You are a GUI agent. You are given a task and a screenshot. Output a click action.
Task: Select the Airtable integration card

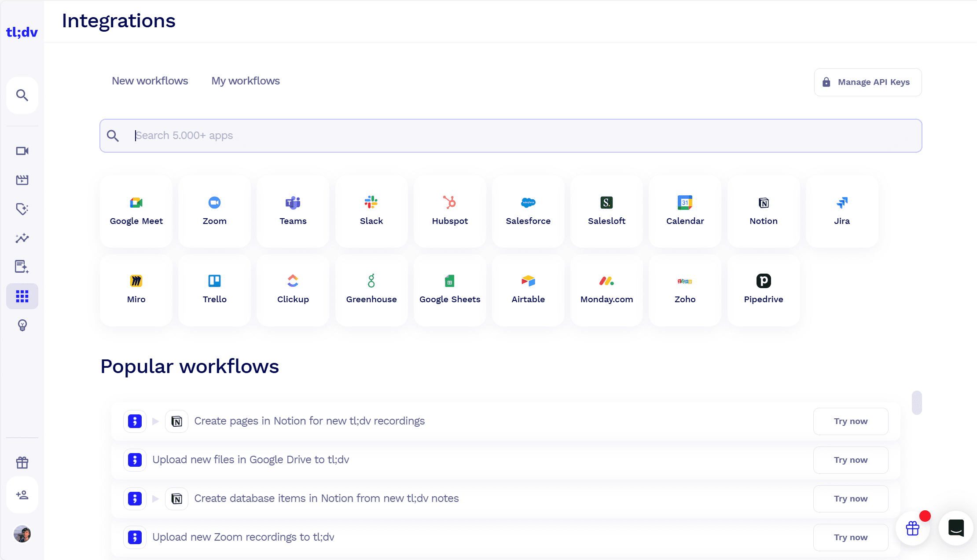point(528,290)
